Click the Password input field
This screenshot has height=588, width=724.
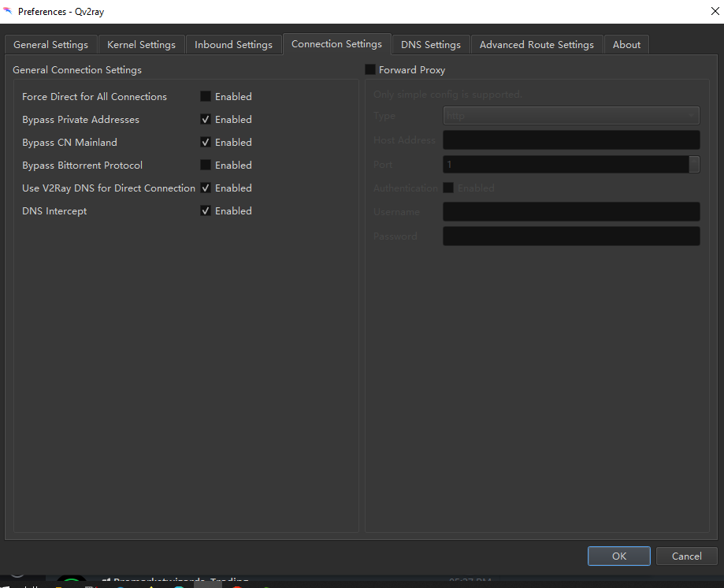(x=571, y=236)
